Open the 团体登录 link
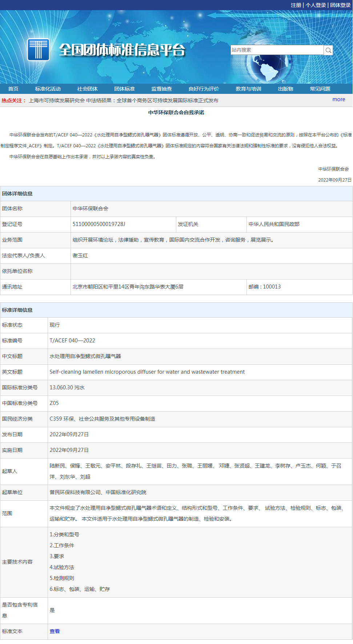Screen dimensions: 353x644 (x=340, y=5)
